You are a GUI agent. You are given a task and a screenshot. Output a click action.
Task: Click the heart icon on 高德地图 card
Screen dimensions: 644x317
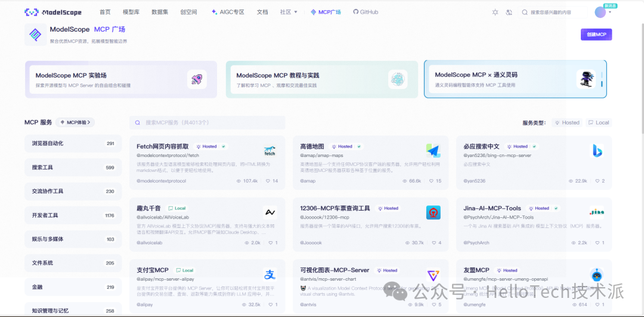pos(432,181)
